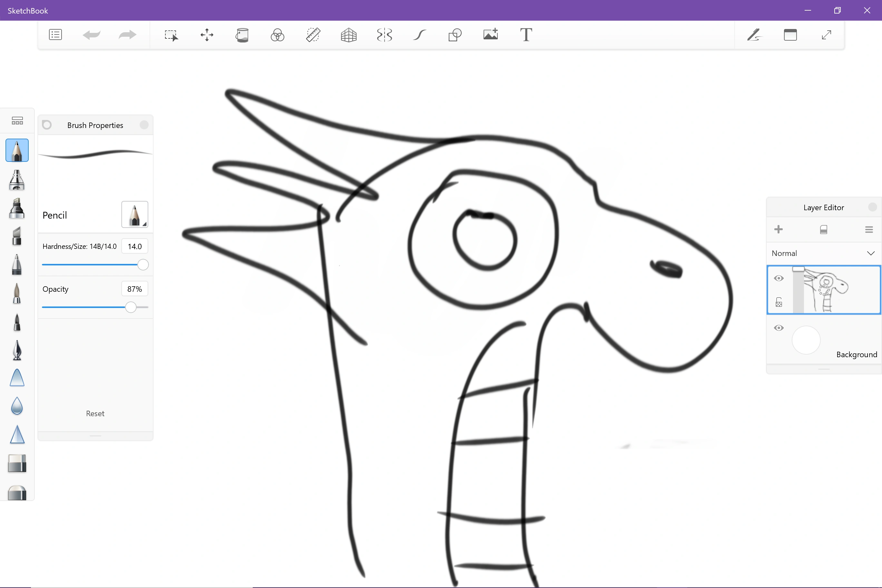
Task: Toggle Background layer visibility eye
Action: 779,328
